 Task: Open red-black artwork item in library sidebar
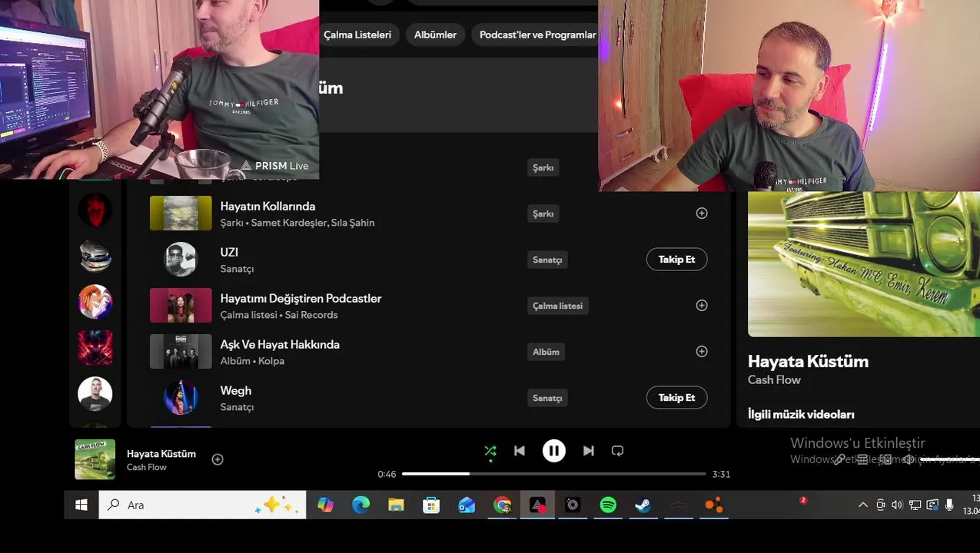95,349
